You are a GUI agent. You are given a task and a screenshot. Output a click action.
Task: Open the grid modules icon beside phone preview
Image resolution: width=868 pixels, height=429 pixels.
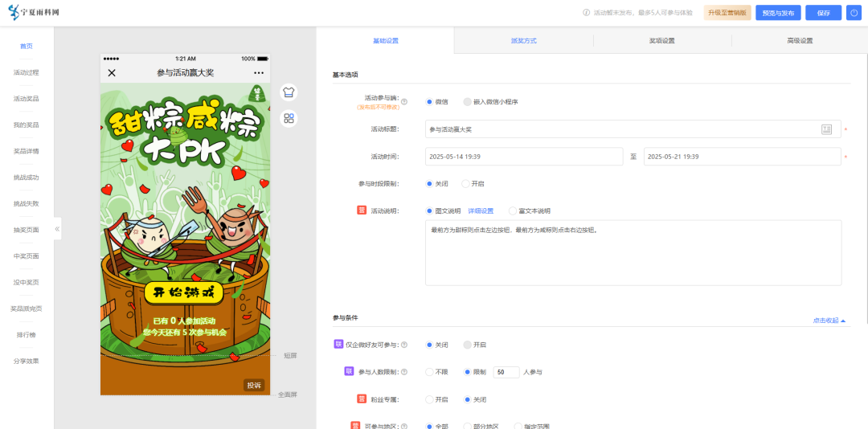289,118
